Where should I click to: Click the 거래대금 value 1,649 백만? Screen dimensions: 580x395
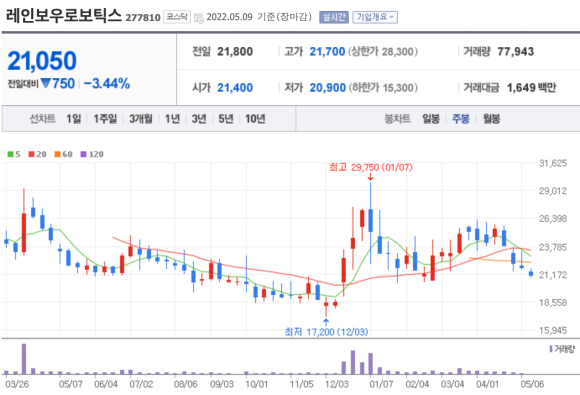coord(532,88)
